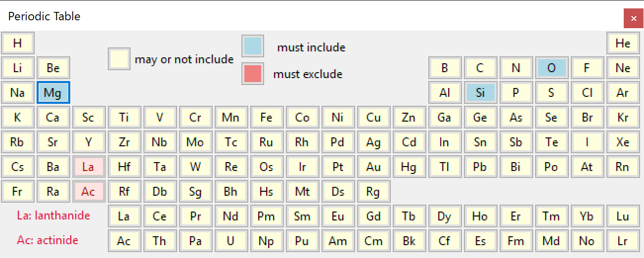Click the Ba (barium) element
Image resolution: width=644 pixels, height=258 pixels.
point(53,167)
